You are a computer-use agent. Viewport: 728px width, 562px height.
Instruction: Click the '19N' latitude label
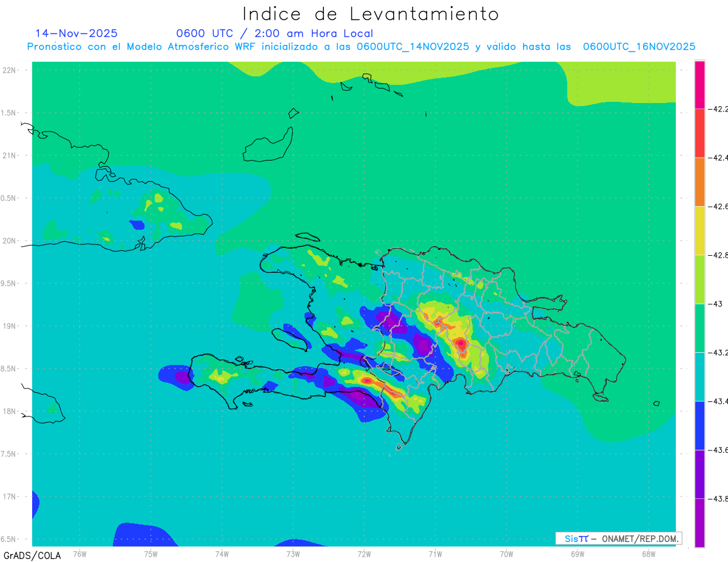pyautogui.click(x=10, y=326)
